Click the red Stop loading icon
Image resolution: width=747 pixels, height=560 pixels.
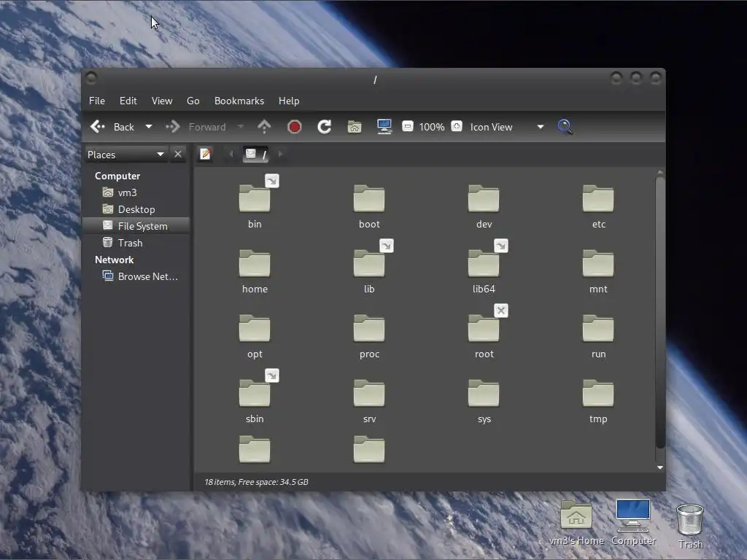pyautogui.click(x=295, y=127)
